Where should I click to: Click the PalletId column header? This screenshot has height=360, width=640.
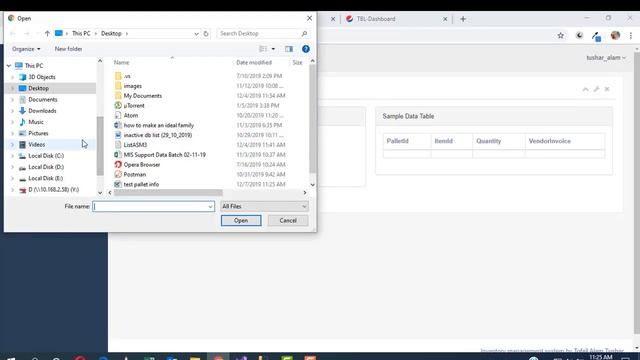pos(407,141)
